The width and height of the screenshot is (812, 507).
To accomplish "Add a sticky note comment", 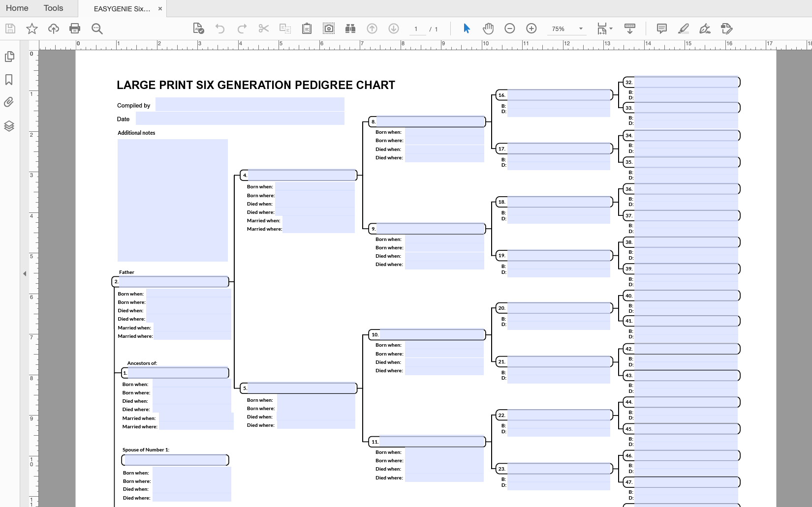I will 661,29.
